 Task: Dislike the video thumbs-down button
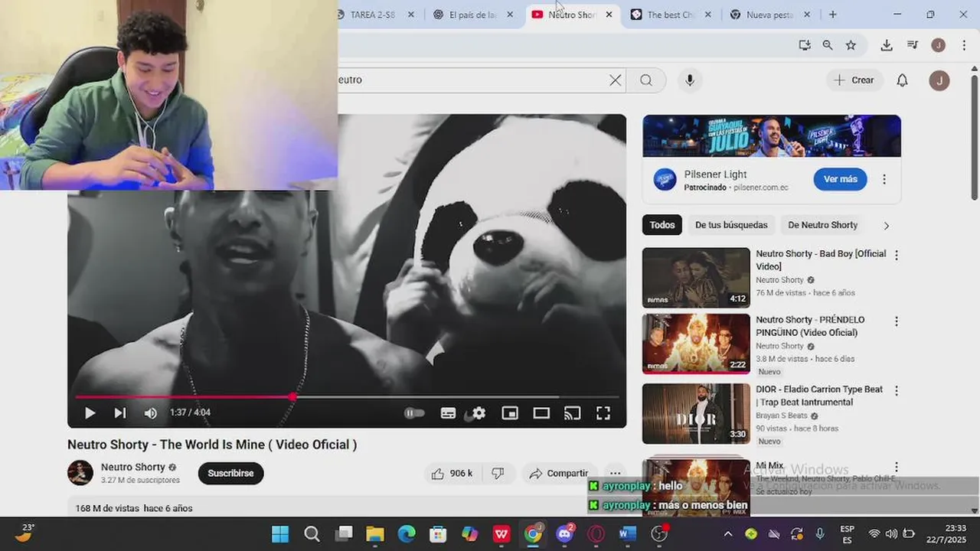pyautogui.click(x=498, y=474)
